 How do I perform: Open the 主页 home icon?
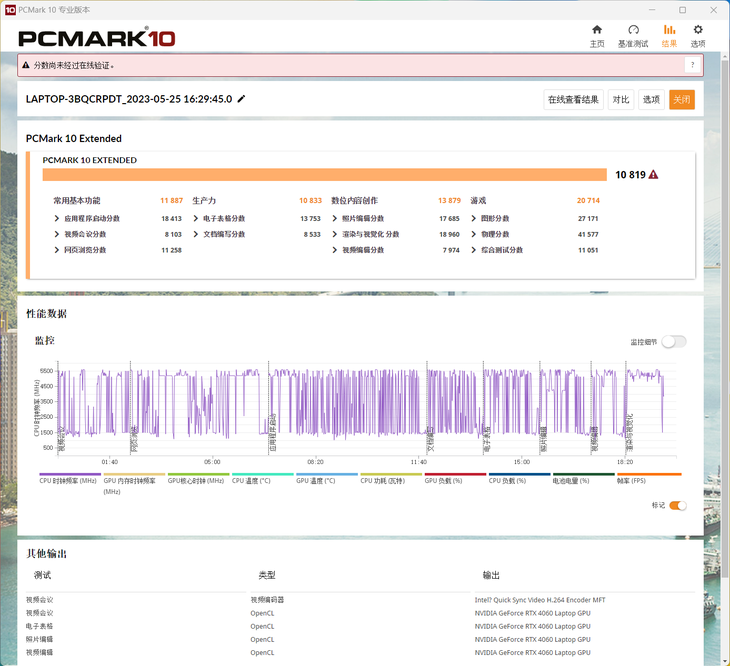point(597,36)
